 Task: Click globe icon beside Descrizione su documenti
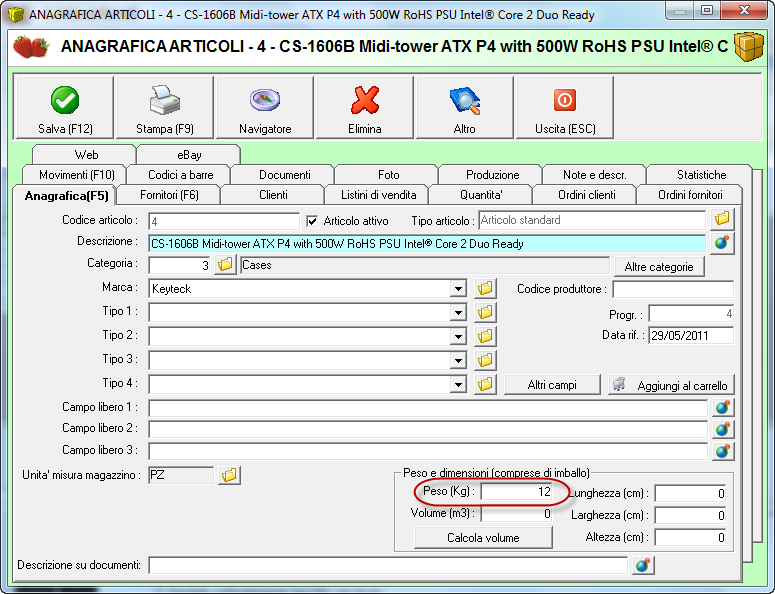coord(643,565)
